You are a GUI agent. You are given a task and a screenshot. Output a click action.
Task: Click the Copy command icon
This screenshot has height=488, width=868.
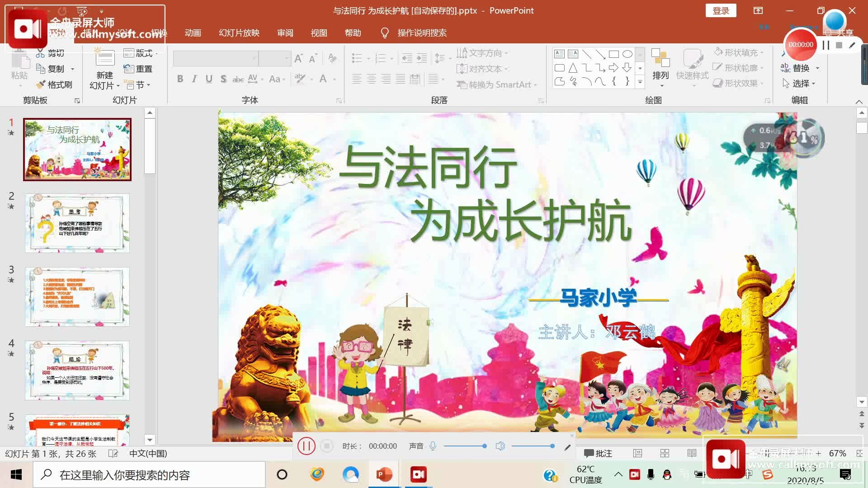(x=41, y=69)
